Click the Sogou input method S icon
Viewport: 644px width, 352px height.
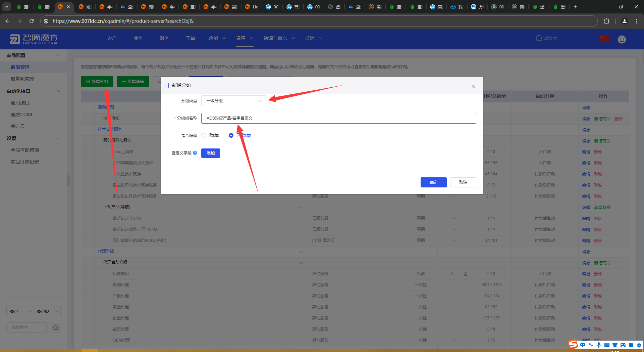(x=573, y=345)
